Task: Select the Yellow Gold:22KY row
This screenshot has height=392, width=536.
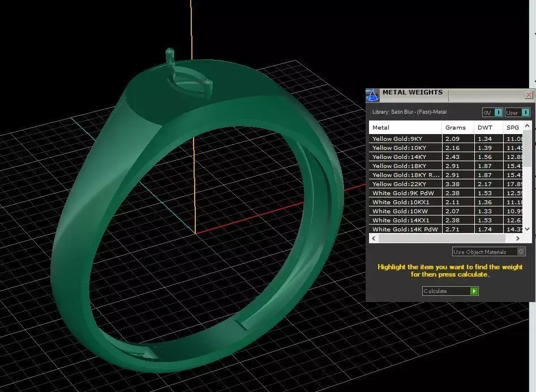Action: 446,184
